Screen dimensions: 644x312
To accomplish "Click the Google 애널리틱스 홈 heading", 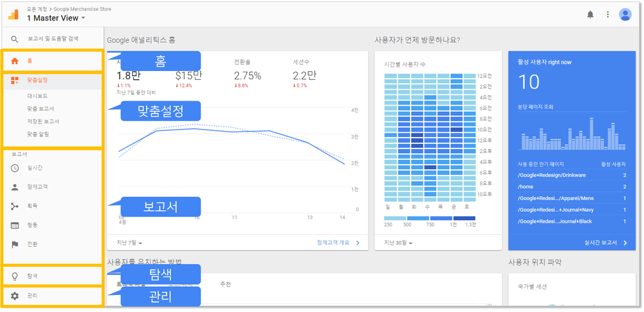I will (142, 40).
